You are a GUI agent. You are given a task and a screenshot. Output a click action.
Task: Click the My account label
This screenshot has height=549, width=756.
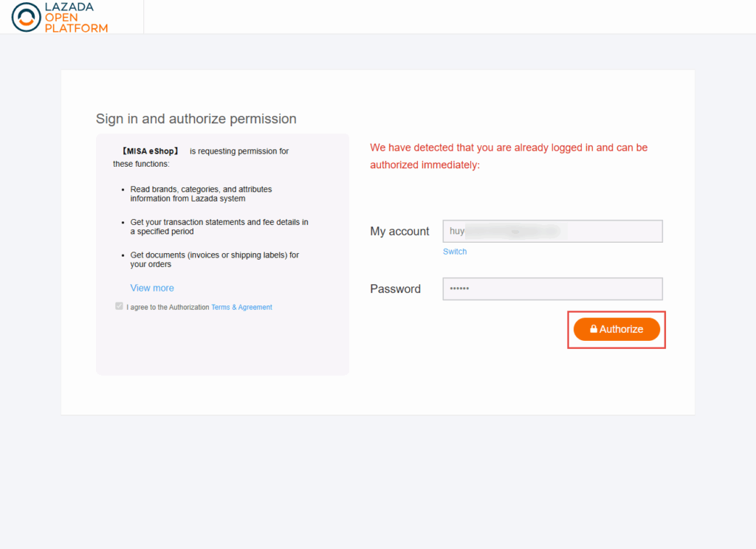tap(399, 231)
